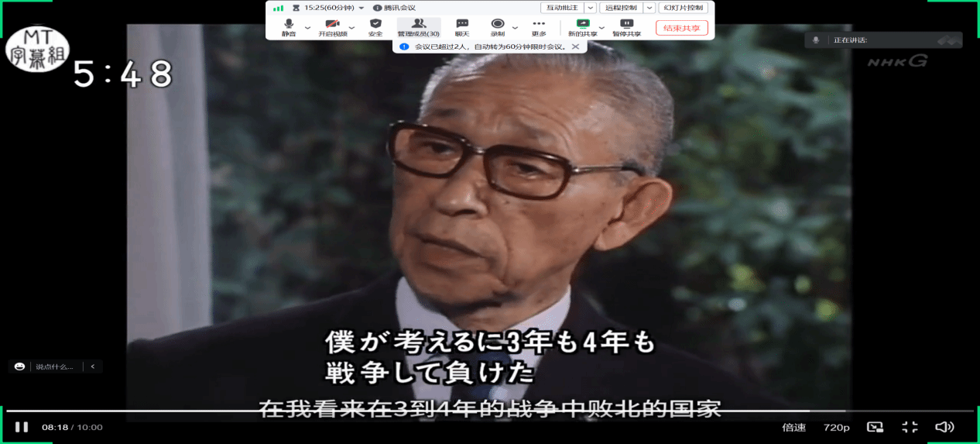
Task: Open the 更多 more options
Action: (539, 28)
